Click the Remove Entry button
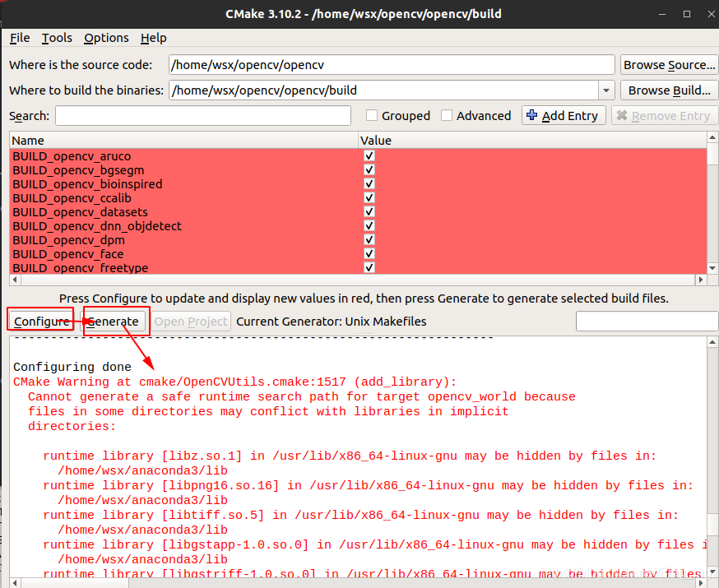Image resolution: width=719 pixels, height=588 pixels. pyautogui.click(x=665, y=115)
